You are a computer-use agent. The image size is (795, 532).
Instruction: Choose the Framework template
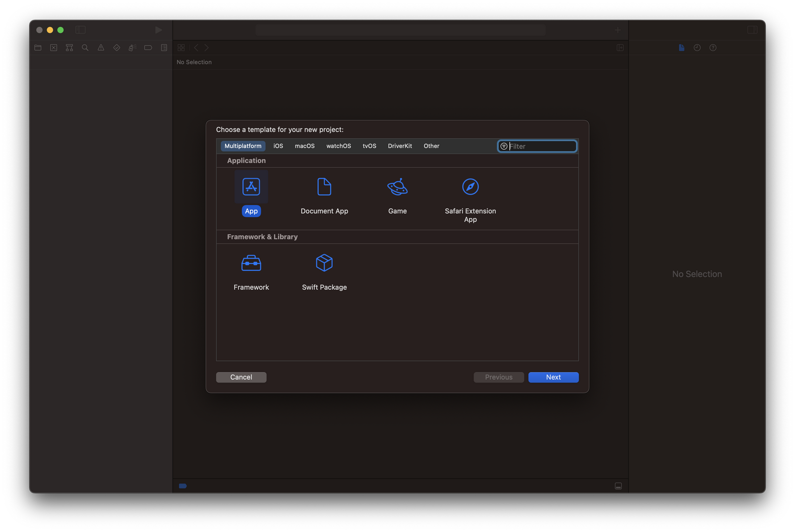(x=251, y=270)
